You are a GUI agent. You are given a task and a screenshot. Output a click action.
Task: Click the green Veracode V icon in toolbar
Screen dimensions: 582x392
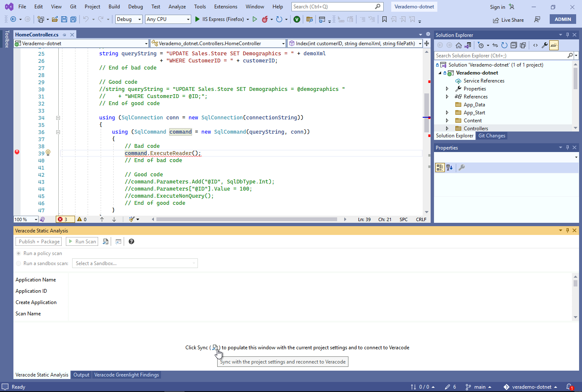297,19
